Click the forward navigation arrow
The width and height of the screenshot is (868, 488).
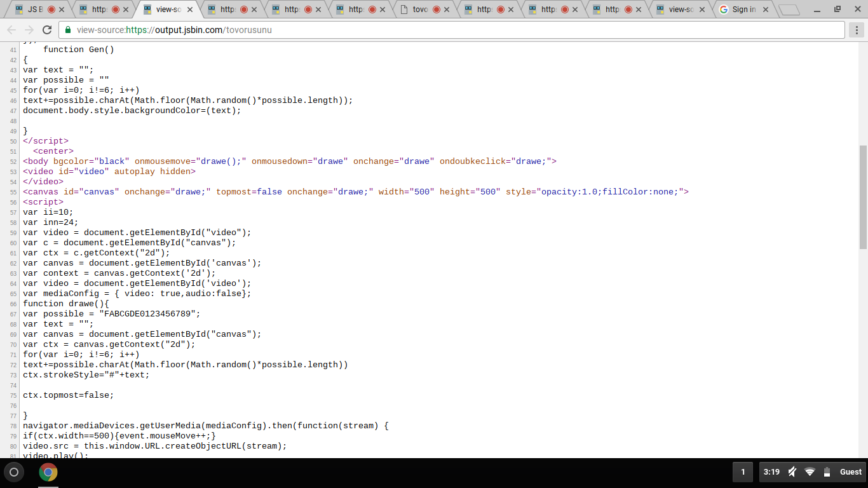click(x=29, y=30)
